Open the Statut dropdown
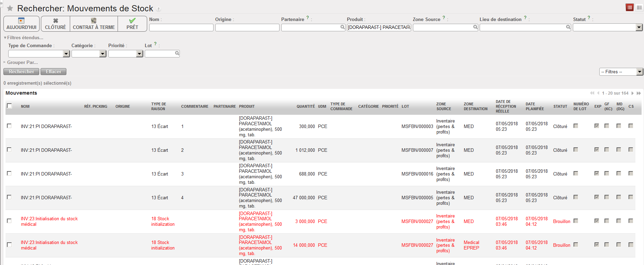644x265 pixels. [x=639, y=28]
